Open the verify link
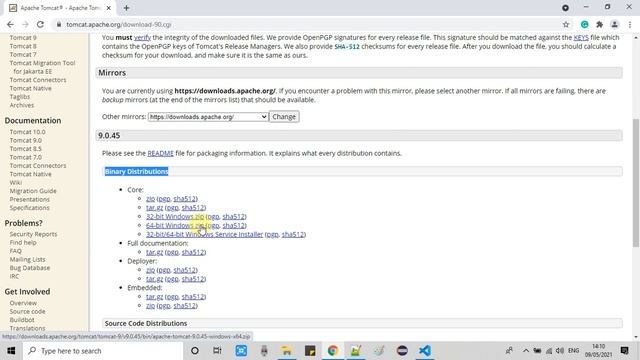 click(x=142, y=38)
